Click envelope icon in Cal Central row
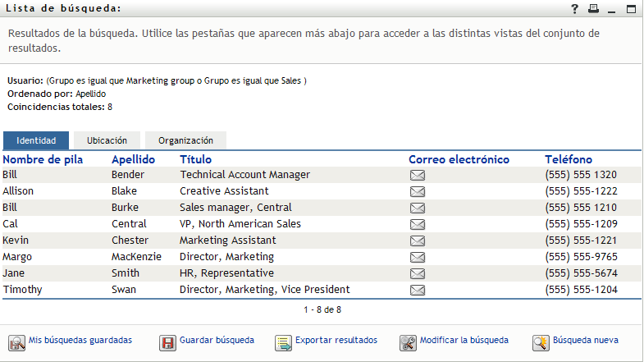Image resolution: width=644 pixels, height=362 pixels. 417,224
